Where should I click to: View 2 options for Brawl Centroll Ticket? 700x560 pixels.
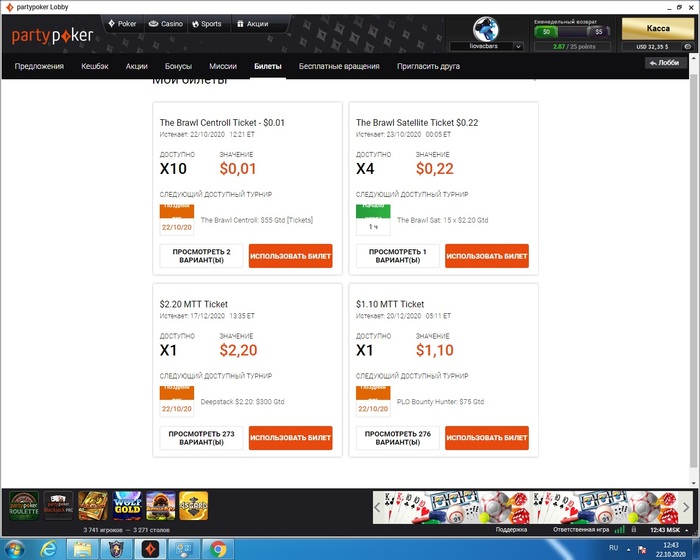coord(201,256)
